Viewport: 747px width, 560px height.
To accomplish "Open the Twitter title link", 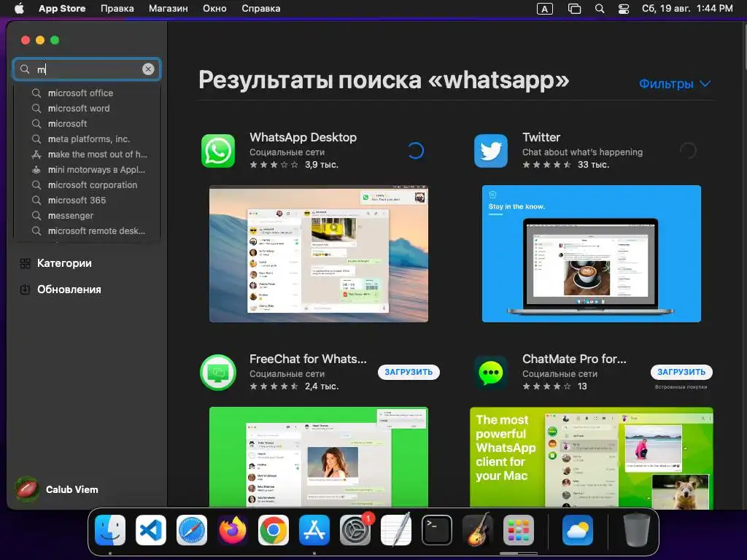I will [541, 137].
